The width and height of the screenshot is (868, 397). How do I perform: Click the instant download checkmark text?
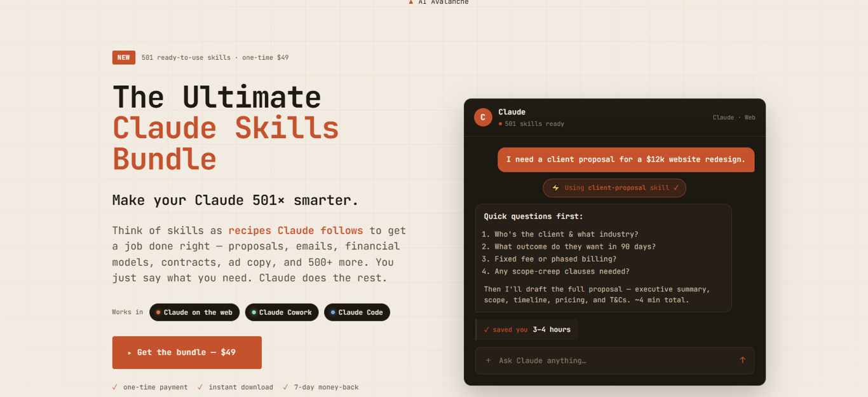click(x=235, y=387)
